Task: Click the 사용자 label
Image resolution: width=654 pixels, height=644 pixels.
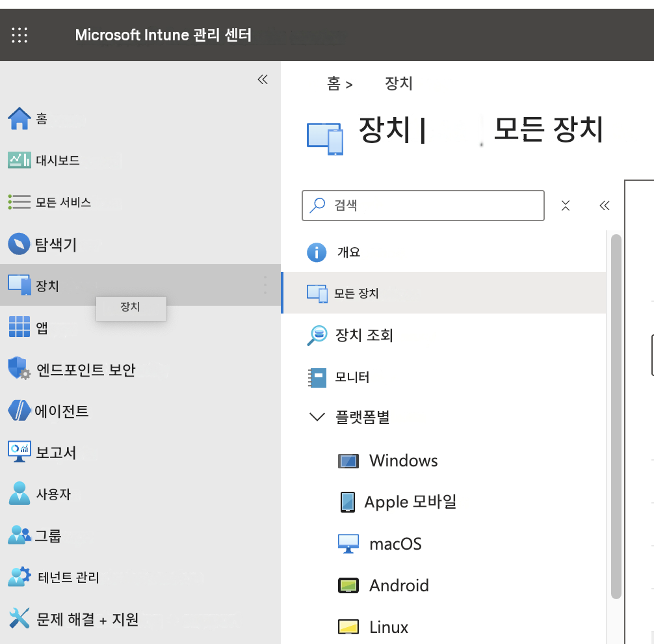Action: click(53, 494)
